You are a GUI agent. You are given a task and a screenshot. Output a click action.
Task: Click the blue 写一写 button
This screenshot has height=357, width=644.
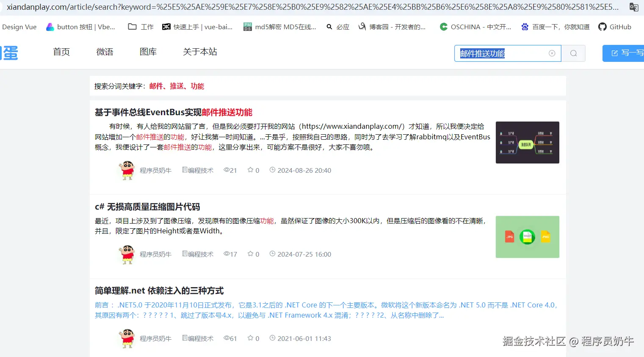(623, 53)
